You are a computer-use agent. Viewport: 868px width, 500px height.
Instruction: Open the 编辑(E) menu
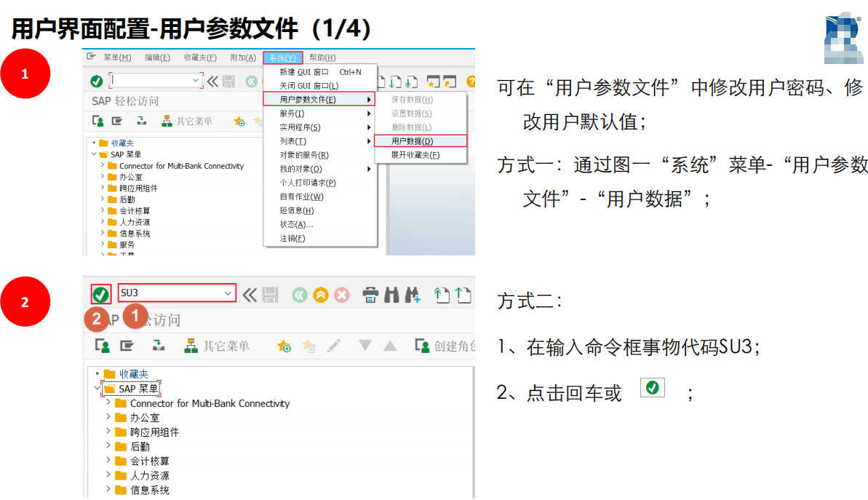(x=157, y=57)
